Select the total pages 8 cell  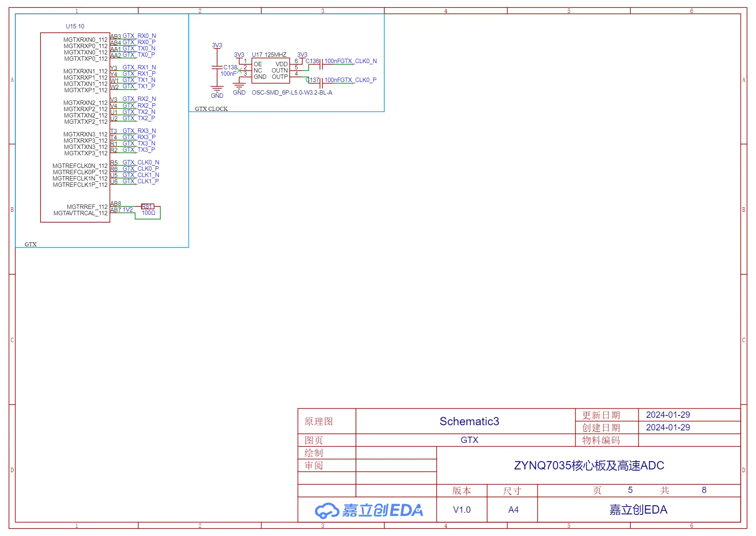click(704, 490)
